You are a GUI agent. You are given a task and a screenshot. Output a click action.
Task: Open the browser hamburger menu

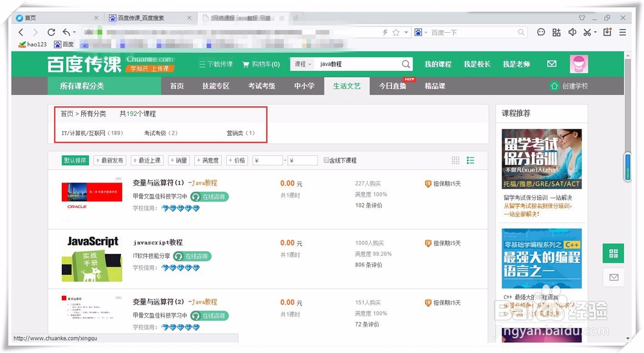click(623, 32)
